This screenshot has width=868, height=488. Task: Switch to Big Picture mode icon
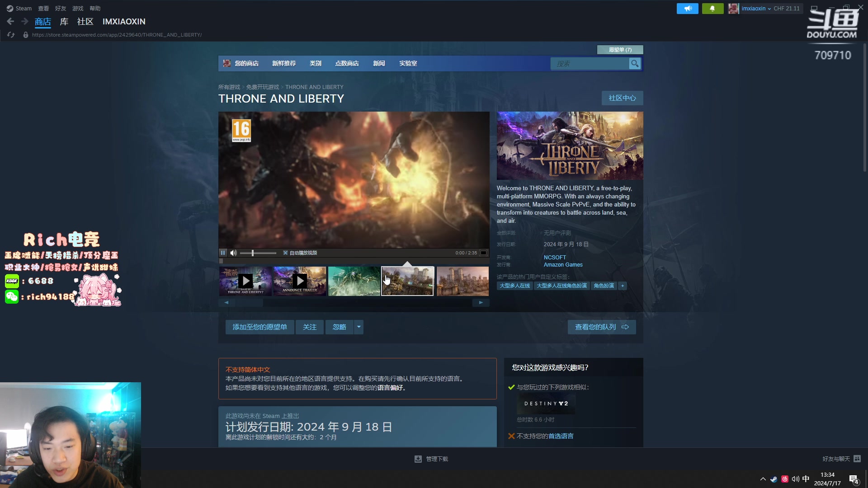tap(814, 8)
